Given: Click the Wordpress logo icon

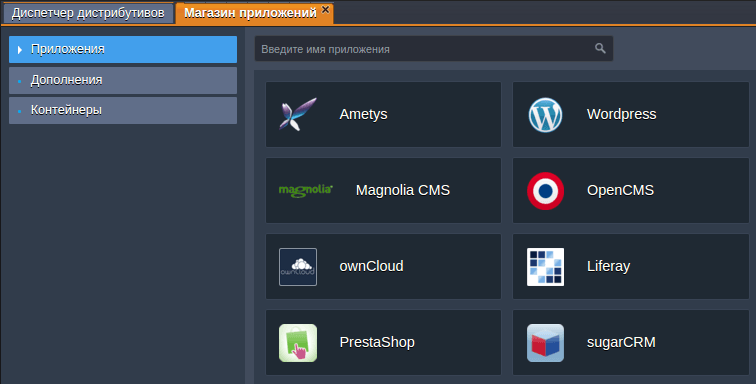Looking at the screenshot, I should coord(545,115).
